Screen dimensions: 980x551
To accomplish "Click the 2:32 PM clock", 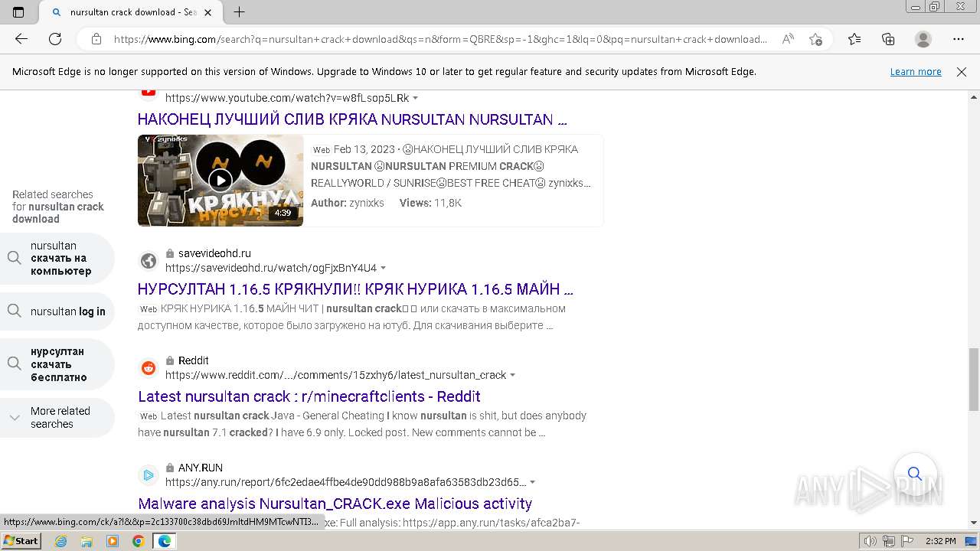I will point(940,541).
